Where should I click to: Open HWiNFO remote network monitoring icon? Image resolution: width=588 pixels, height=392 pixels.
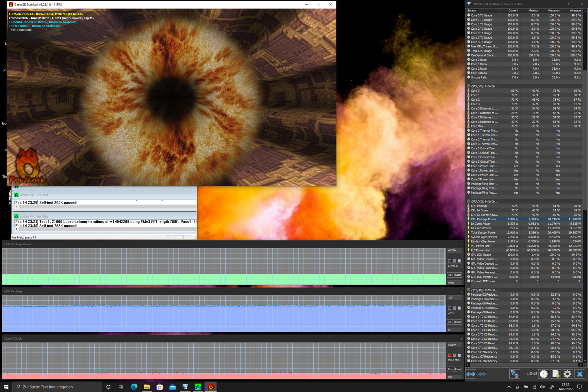coord(514,374)
